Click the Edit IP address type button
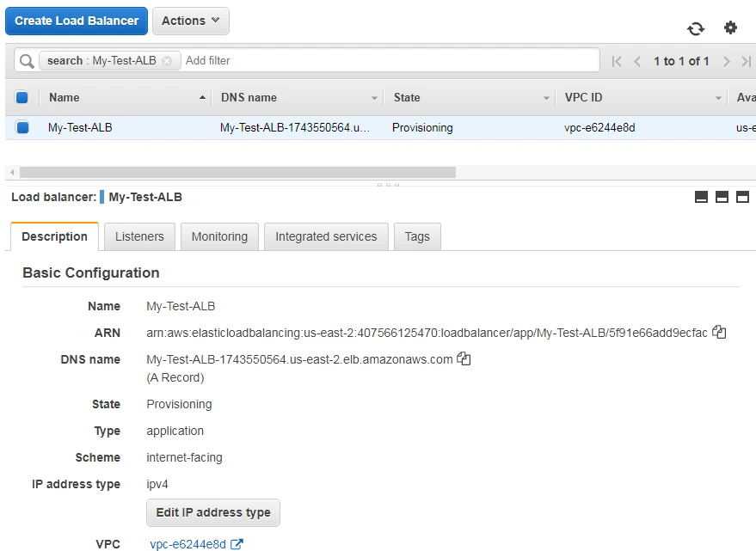 click(x=212, y=512)
